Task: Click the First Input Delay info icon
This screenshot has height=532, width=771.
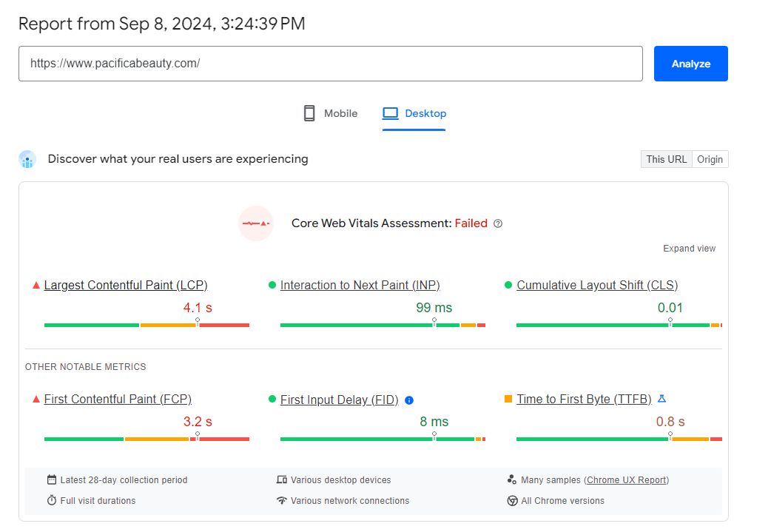Action: tap(409, 400)
